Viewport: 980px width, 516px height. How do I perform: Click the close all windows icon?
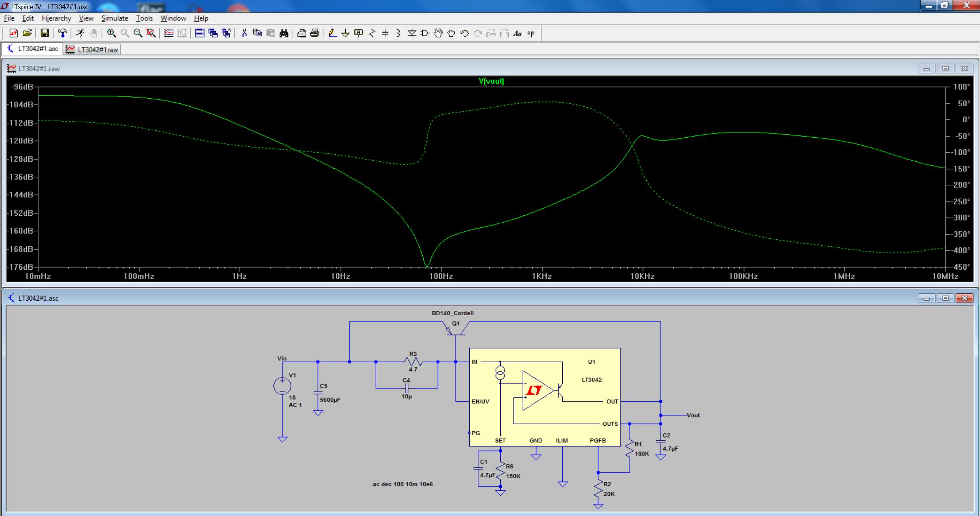[x=226, y=33]
